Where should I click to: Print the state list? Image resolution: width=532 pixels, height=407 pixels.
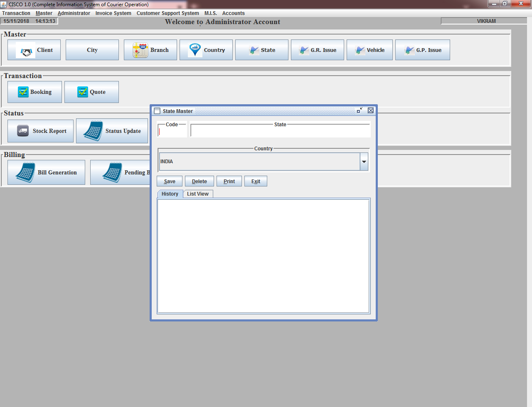229,181
